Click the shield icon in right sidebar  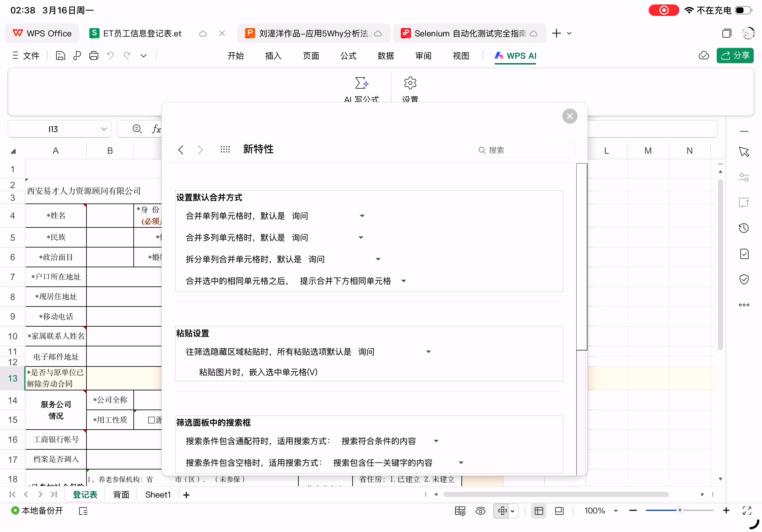(x=743, y=280)
